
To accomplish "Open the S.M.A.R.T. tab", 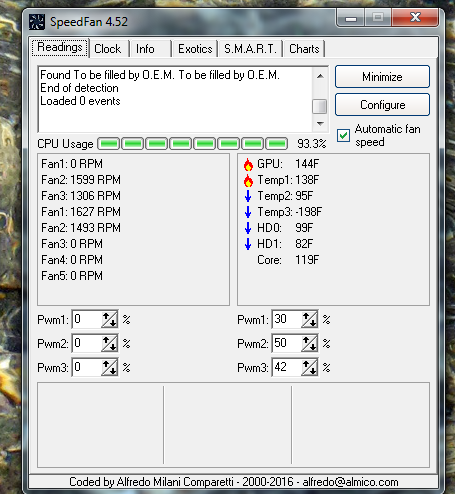I will coord(250,49).
